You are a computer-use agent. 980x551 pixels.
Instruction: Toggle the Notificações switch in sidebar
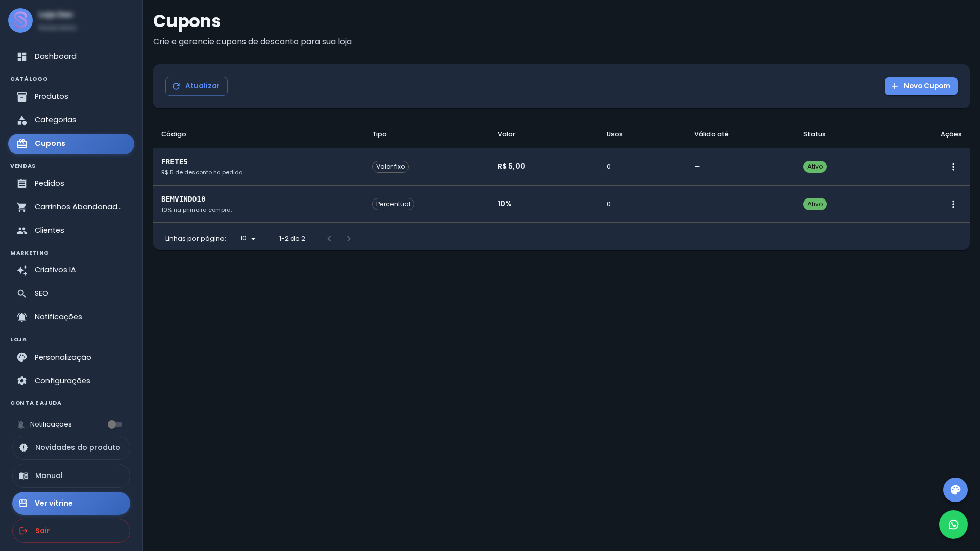pos(115,424)
